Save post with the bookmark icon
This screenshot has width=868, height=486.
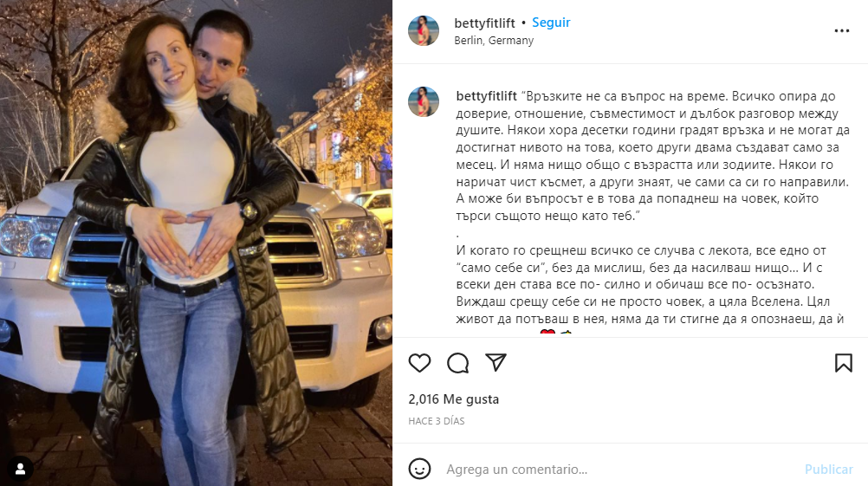pos(844,363)
